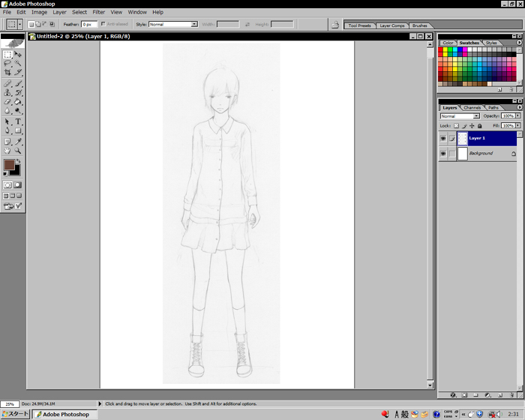Screen dimensions: 525x420
Task: Hide Layer 1 using its eye icon
Action: coord(443,139)
